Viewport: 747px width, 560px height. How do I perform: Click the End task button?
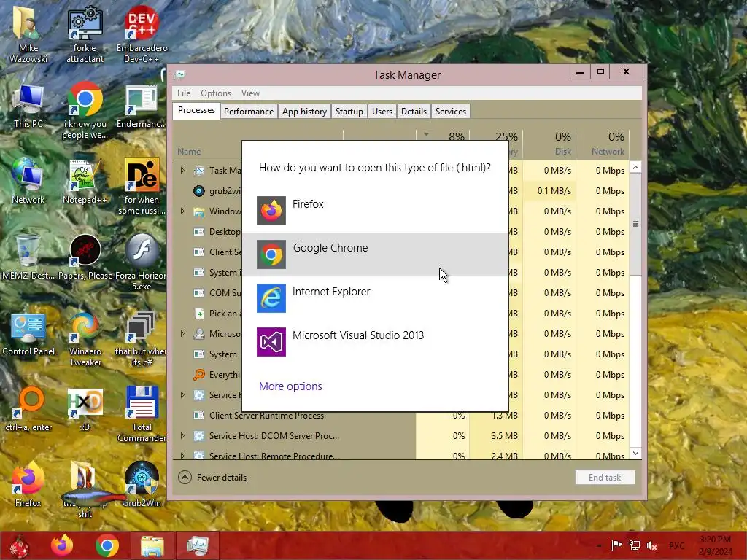pos(605,477)
